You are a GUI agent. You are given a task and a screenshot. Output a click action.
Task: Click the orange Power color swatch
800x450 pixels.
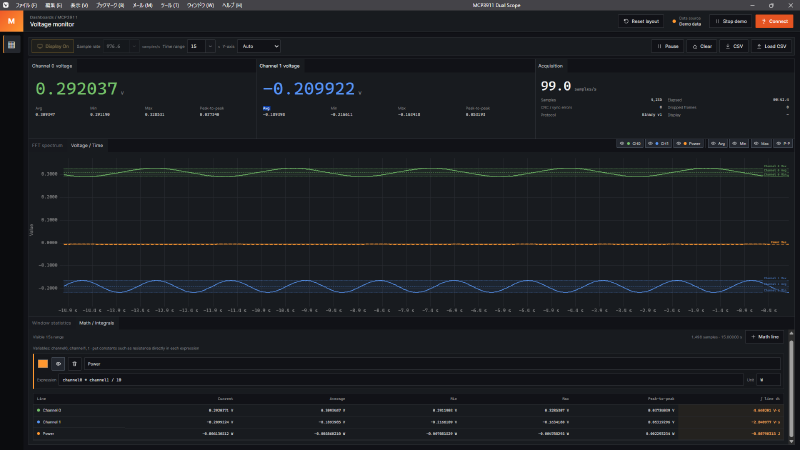(x=43, y=364)
